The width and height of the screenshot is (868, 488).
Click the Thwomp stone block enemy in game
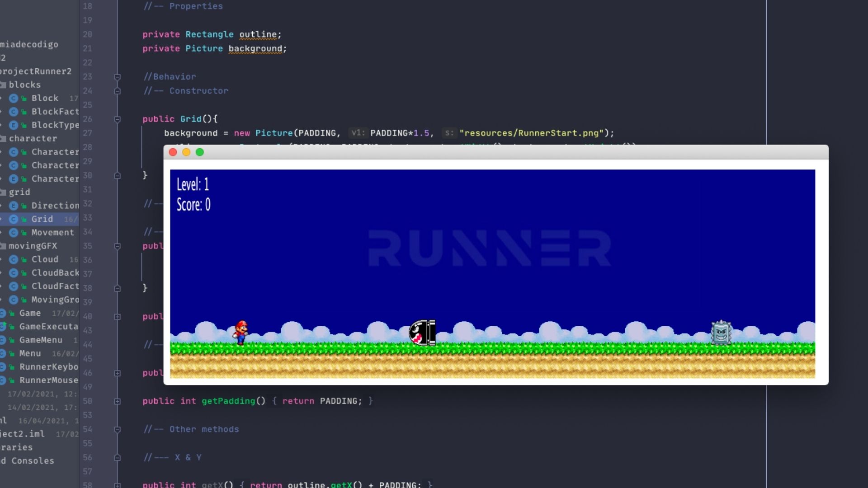(x=721, y=333)
